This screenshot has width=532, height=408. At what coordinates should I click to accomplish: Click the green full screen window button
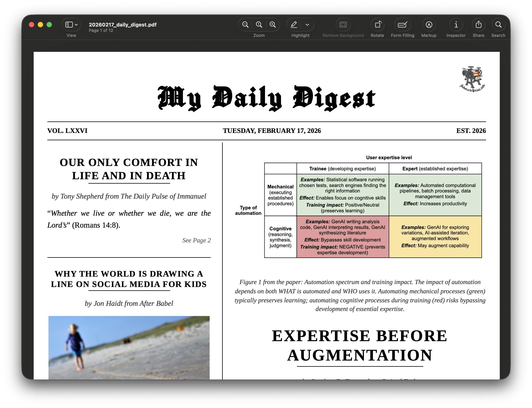point(49,25)
